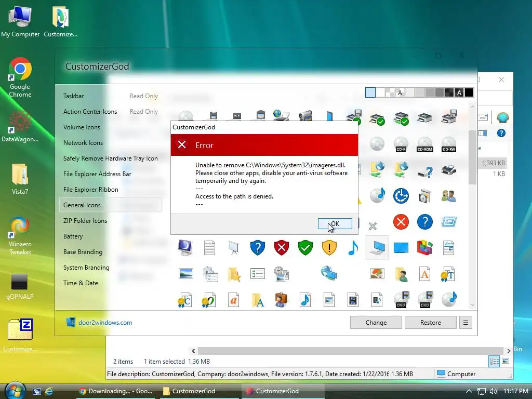The image size is (532, 399).
Task: Select the green shield checkmark icon
Action: point(305,248)
